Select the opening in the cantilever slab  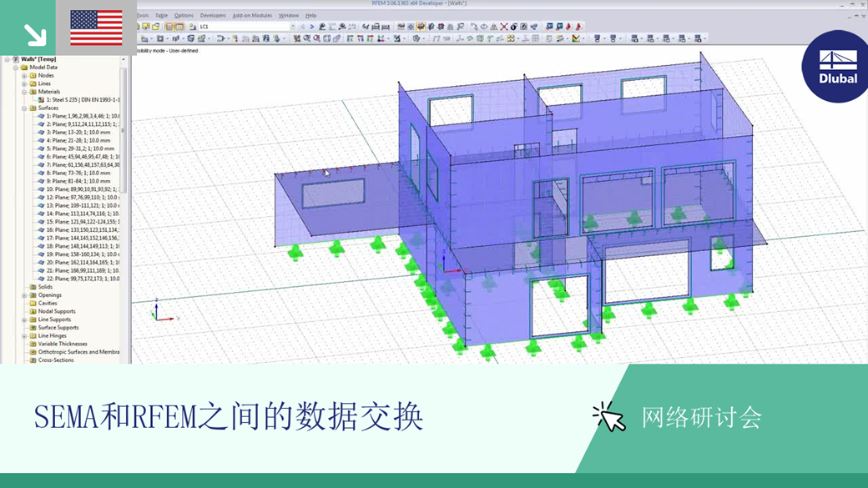(333, 194)
